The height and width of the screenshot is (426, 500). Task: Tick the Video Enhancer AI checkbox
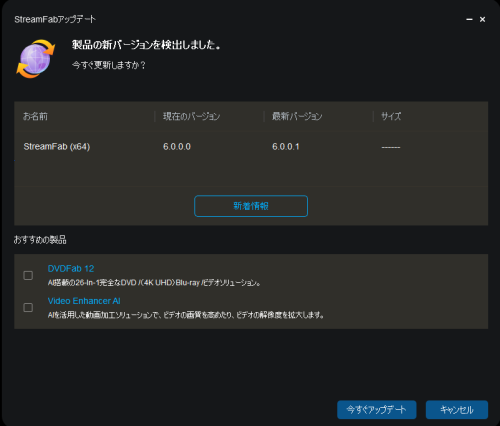tap(28, 307)
